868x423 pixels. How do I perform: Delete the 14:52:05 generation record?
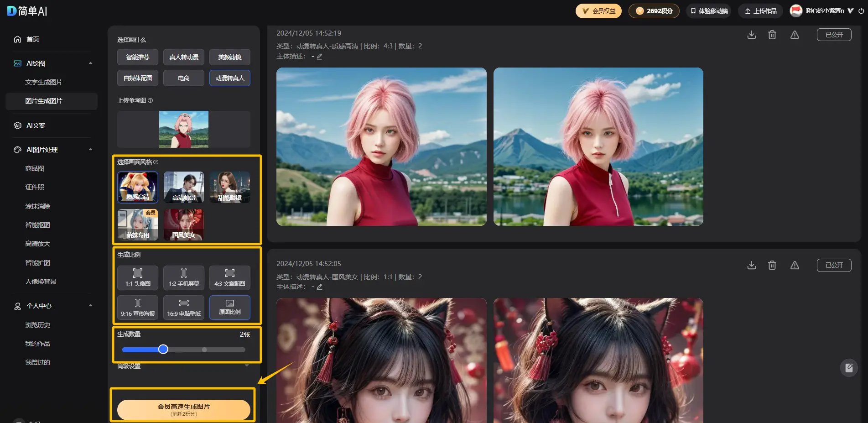click(772, 265)
